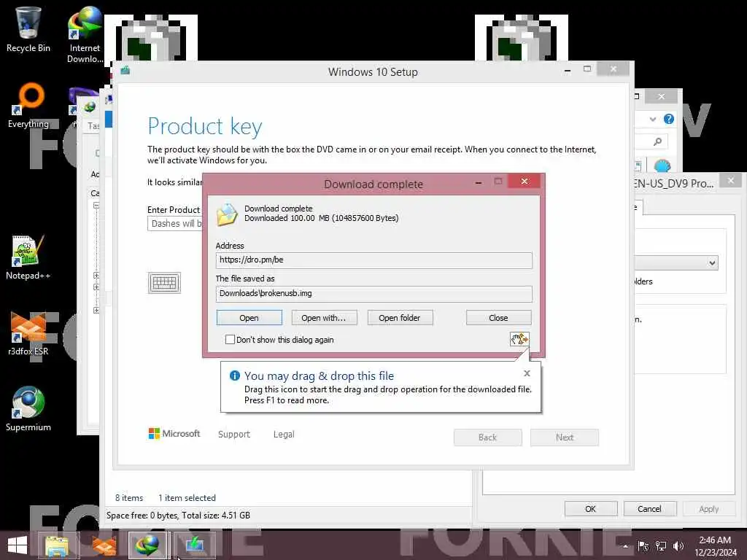Screen dimensions: 747x560
Task: Click '1 item selected' status text
Action: click(x=187, y=497)
